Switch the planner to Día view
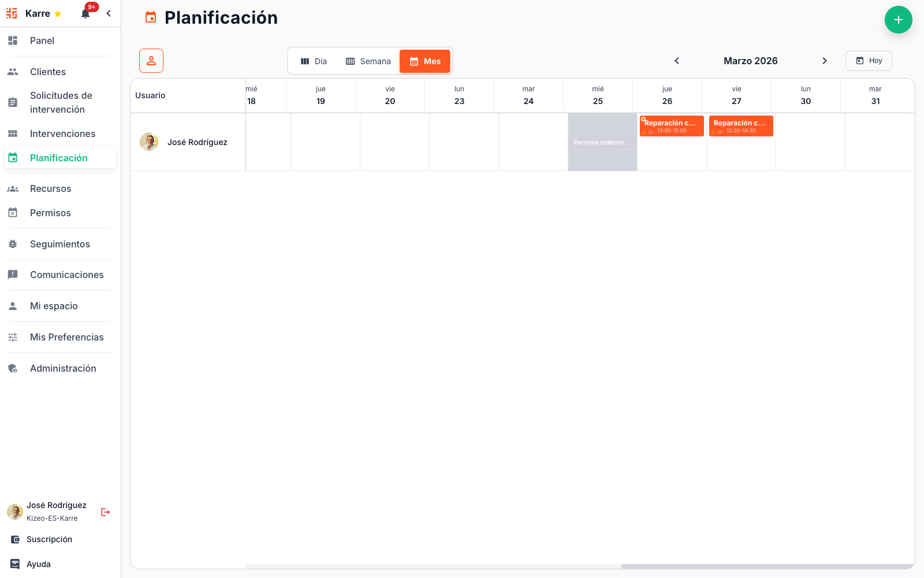This screenshot has height=578, width=924. click(314, 61)
